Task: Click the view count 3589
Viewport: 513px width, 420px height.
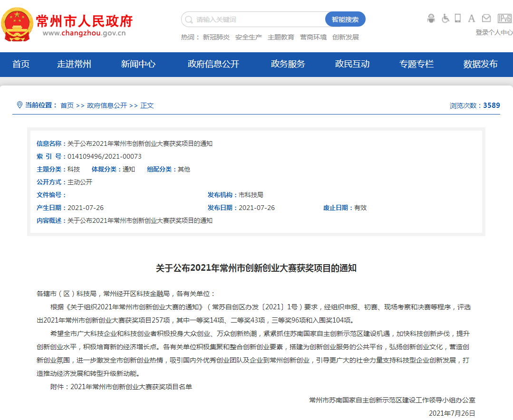Action: (x=492, y=105)
